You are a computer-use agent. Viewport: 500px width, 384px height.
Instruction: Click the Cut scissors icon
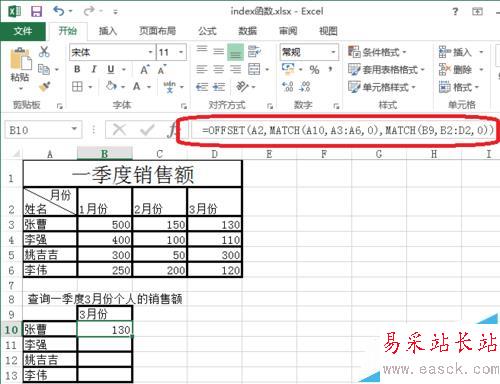click(44, 52)
